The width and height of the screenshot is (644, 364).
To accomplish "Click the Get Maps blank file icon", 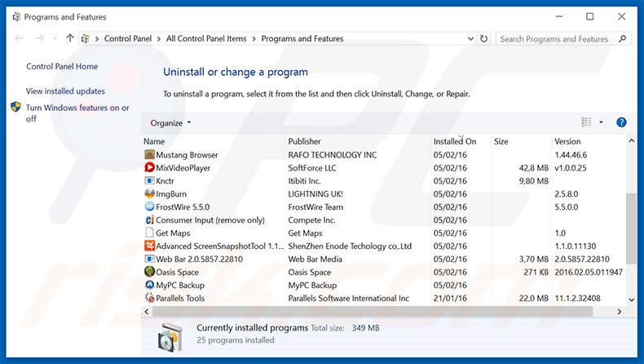I will 149,233.
